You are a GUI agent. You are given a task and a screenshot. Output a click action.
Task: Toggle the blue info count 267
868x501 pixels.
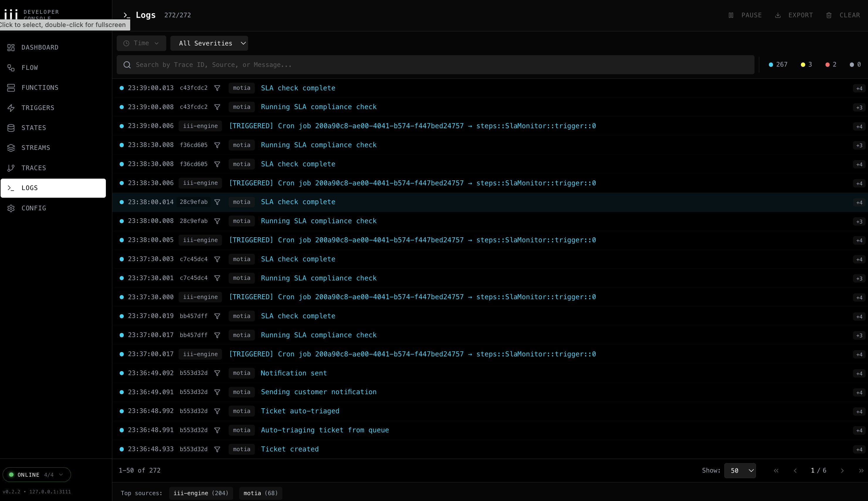tap(778, 65)
